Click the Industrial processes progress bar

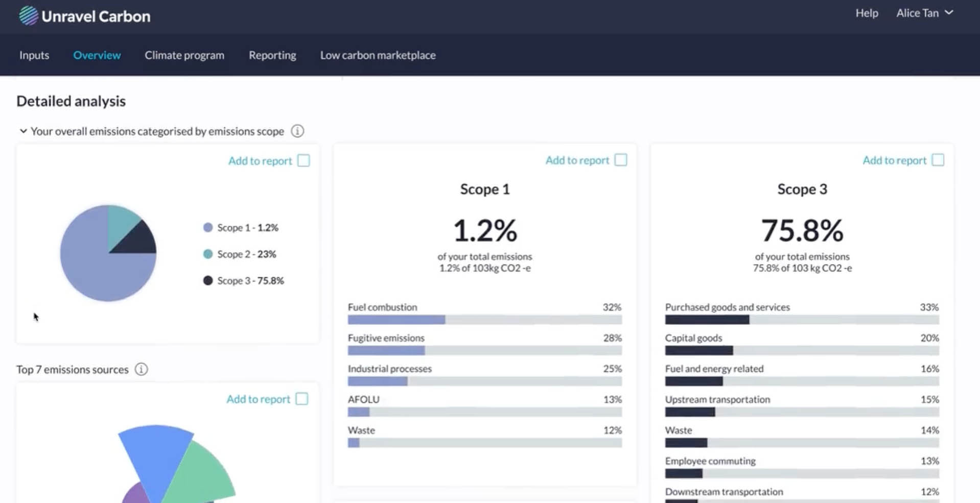point(485,381)
